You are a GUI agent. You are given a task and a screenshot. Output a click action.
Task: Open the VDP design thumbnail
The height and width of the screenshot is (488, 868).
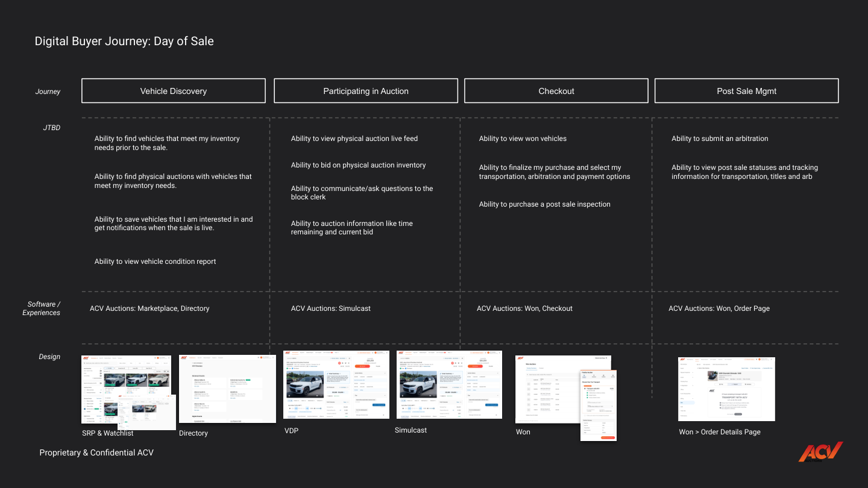tap(336, 384)
